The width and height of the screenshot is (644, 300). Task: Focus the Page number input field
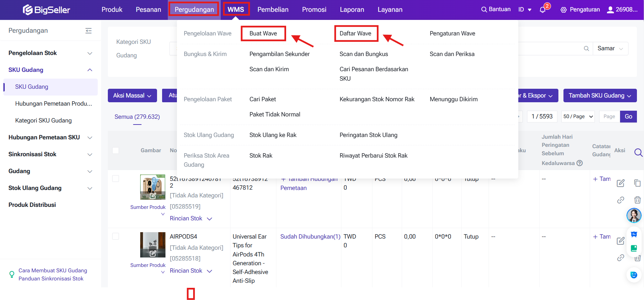point(609,116)
